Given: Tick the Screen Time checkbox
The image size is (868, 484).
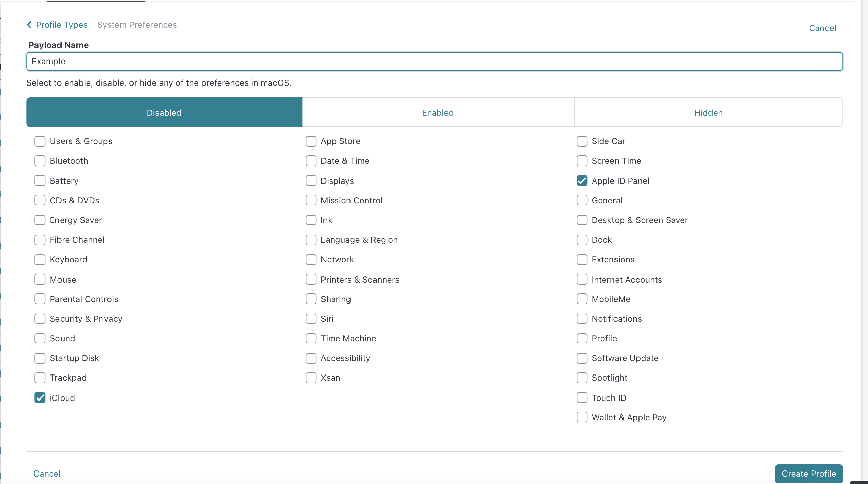Looking at the screenshot, I should point(582,161).
